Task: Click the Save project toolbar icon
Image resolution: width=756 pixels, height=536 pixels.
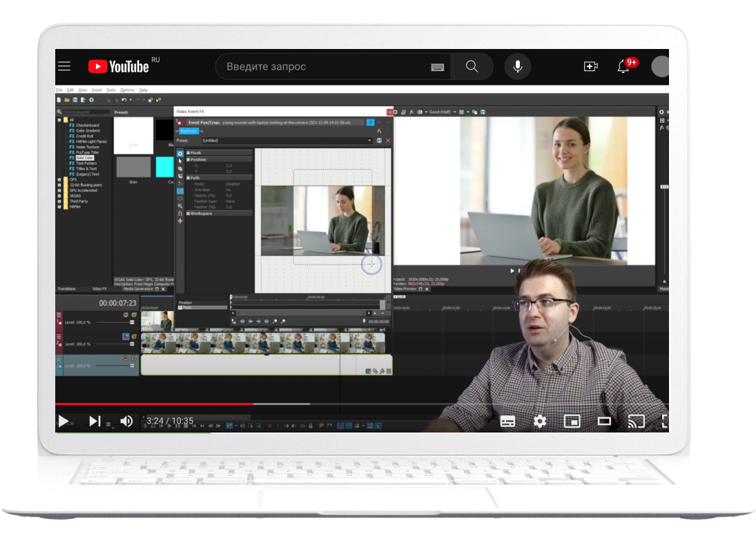Action: pyautogui.click(x=75, y=100)
